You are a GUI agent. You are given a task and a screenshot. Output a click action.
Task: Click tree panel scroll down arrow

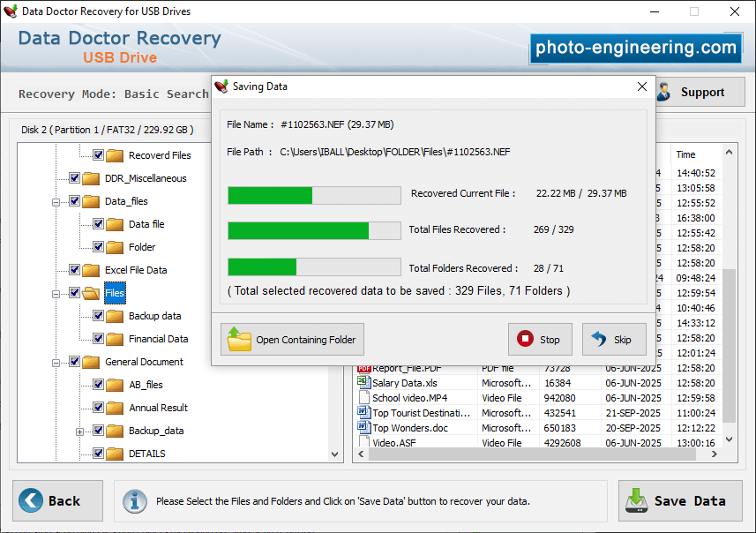coord(335,454)
